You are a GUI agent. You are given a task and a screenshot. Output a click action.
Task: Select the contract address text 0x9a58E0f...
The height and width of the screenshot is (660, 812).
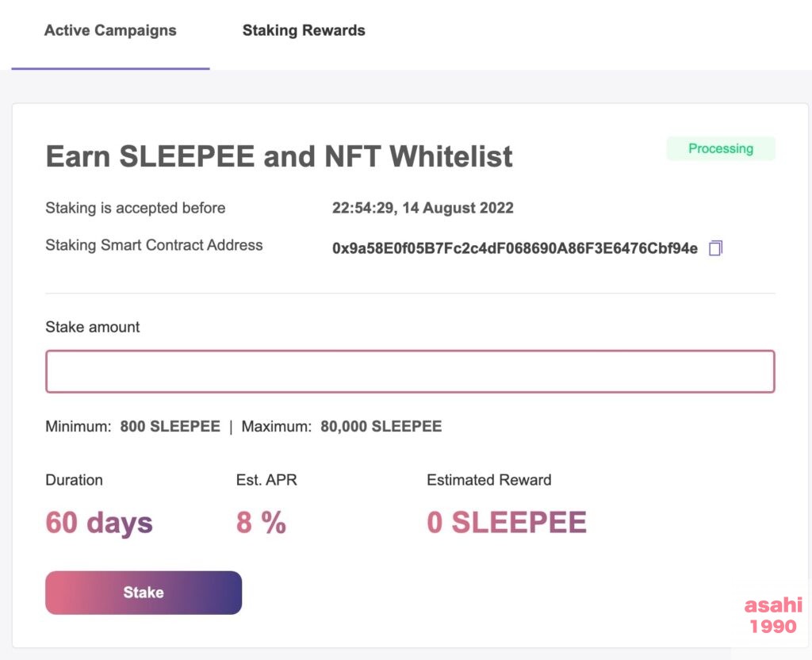515,248
